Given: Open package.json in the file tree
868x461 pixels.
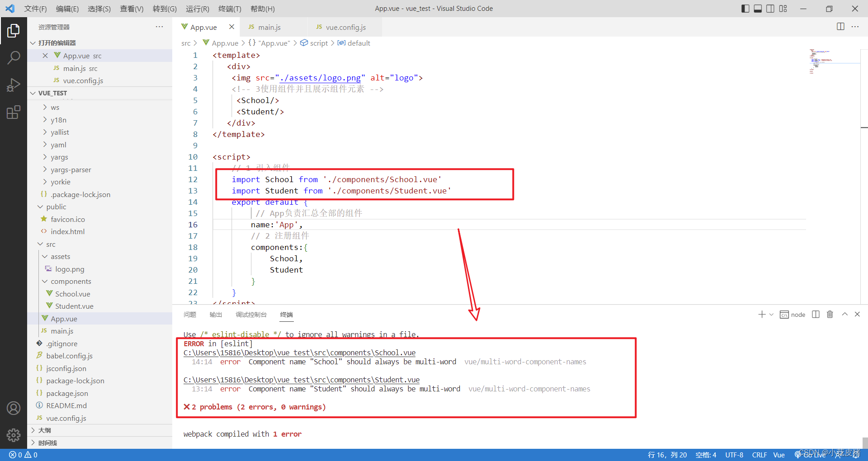Looking at the screenshot, I should [99, 393].
